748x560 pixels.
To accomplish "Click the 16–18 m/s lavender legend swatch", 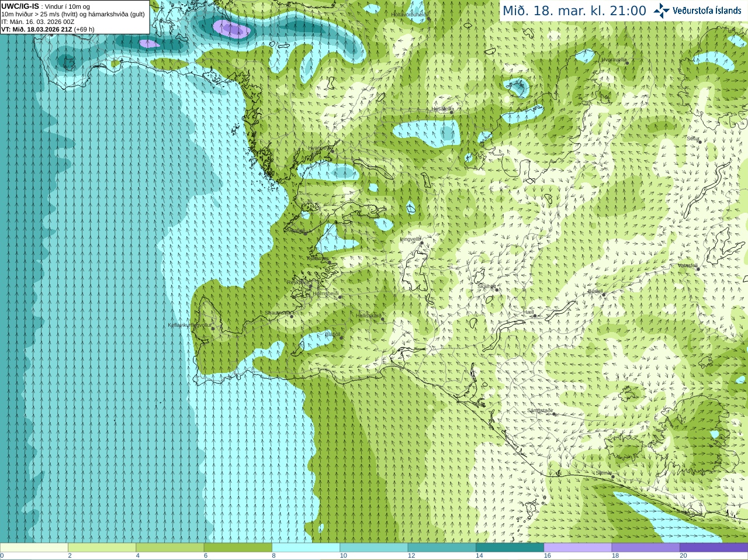I will click(x=578, y=548).
